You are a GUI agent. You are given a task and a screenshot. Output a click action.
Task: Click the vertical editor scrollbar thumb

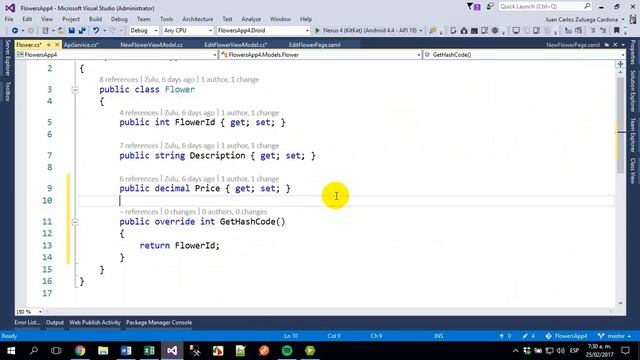(620, 124)
